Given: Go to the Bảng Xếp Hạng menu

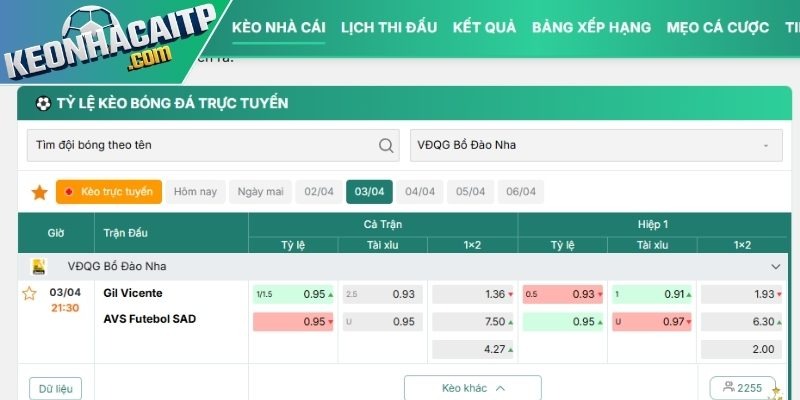Looking at the screenshot, I should tap(591, 28).
